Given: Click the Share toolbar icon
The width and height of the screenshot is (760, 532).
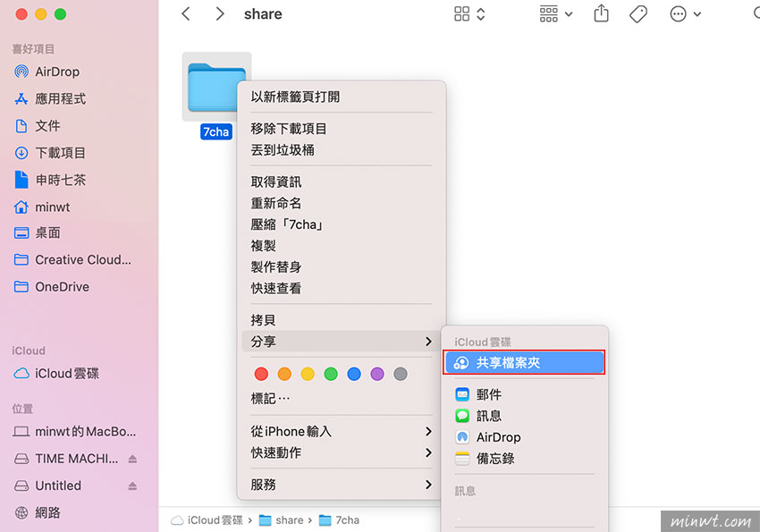Looking at the screenshot, I should point(601,13).
